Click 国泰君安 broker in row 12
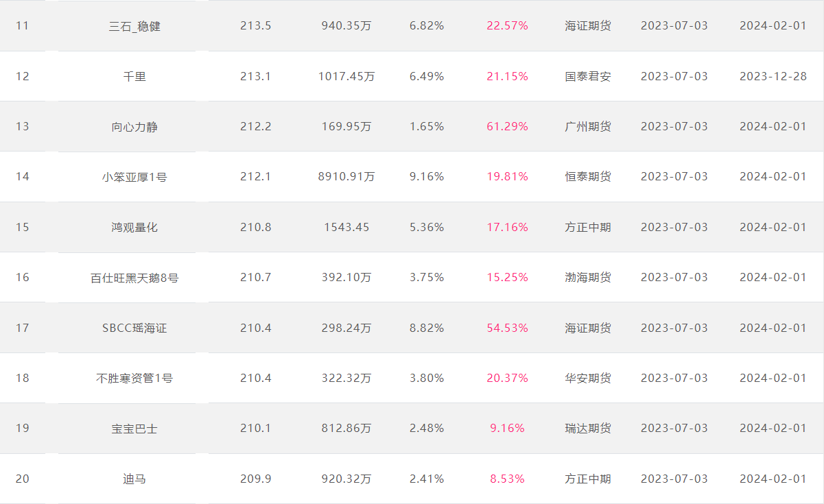 [x=588, y=76]
